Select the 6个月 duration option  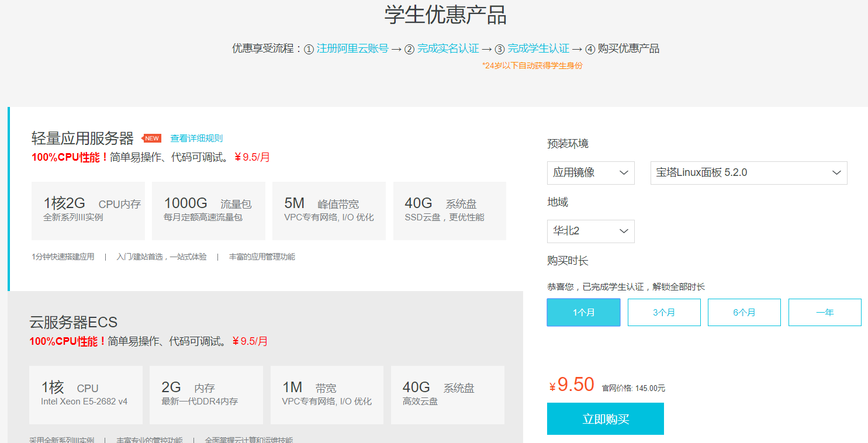744,312
